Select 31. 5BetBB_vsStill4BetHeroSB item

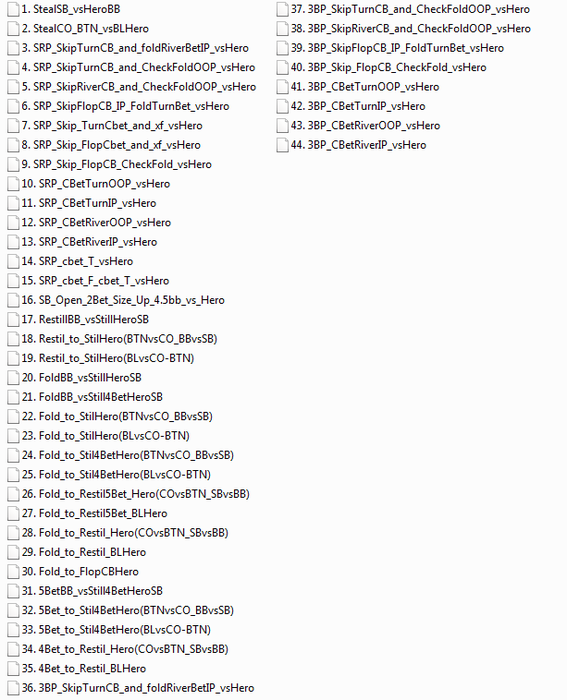click(92, 591)
